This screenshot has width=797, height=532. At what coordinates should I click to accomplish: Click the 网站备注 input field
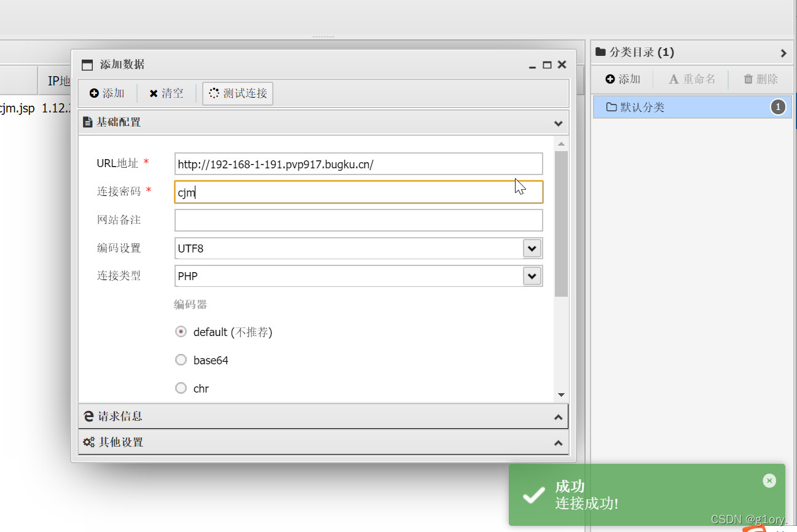(x=359, y=220)
